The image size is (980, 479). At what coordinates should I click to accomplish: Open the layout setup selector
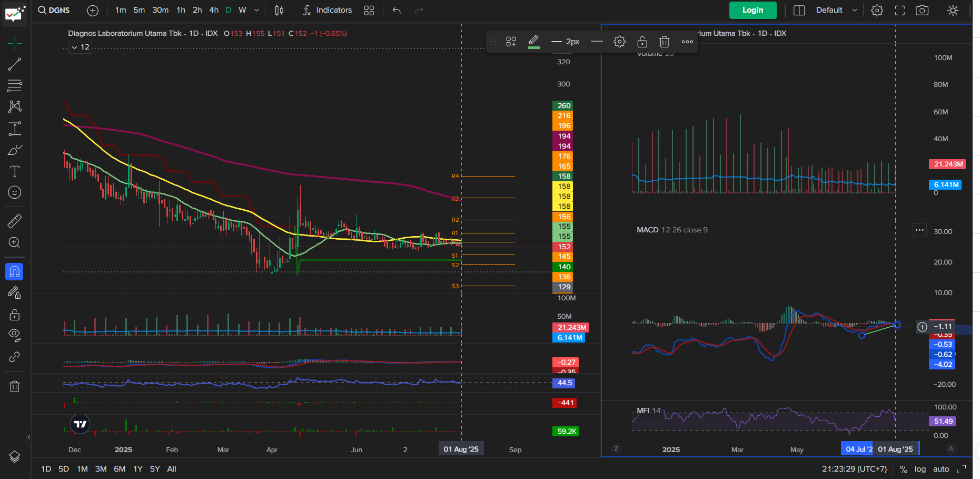point(799,10)
